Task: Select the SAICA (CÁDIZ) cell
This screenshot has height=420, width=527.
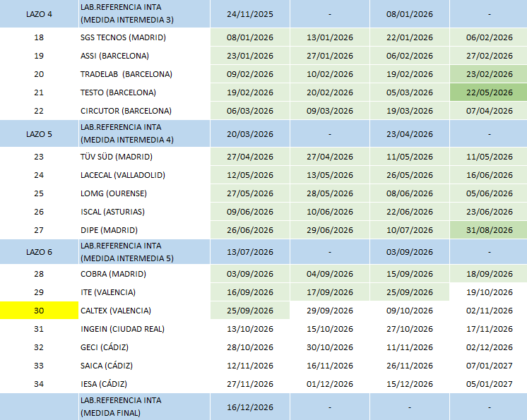Action: point(144,366)
